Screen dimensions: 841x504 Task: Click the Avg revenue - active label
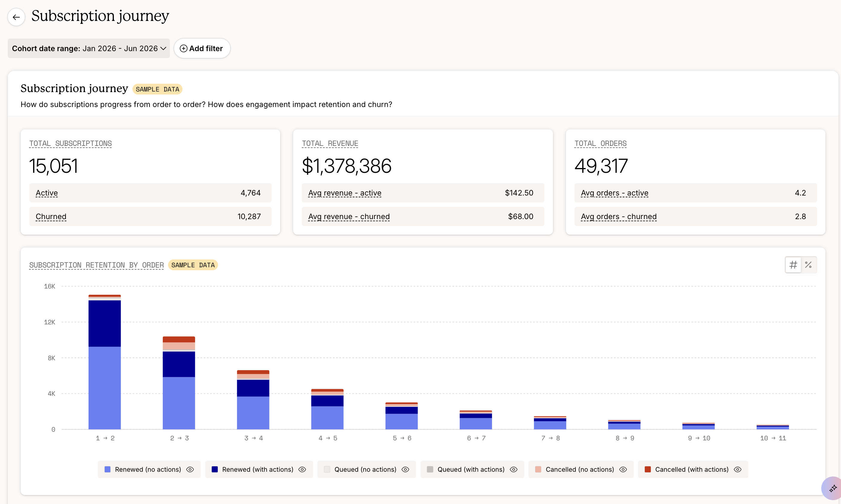[345, 193]
